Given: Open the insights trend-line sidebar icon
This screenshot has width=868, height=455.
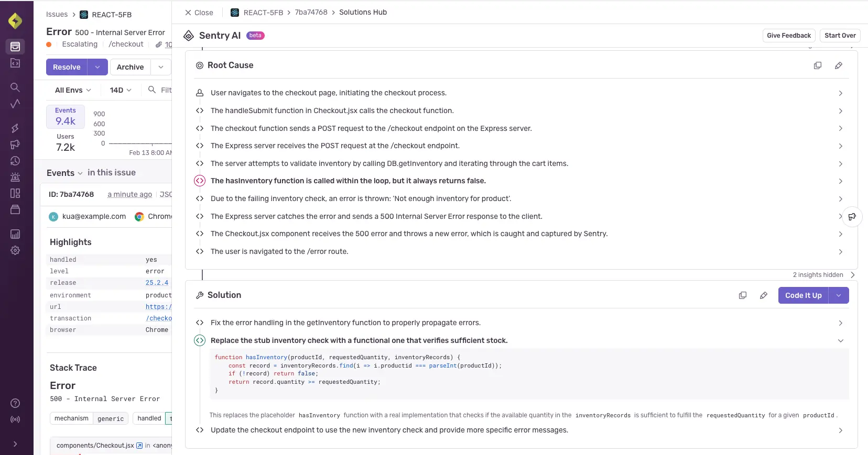Looking at the screenshot, I should click(x=15, y=103).
